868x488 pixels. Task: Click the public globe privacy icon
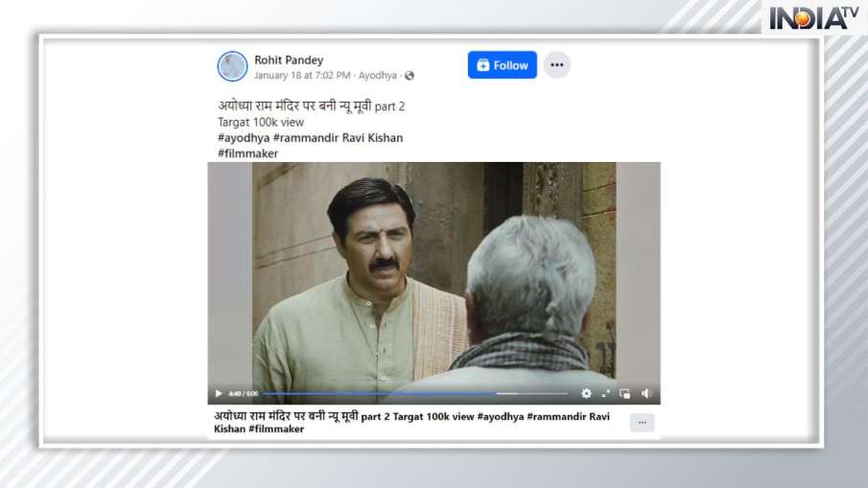pyautogui.click(x=410, y=76)
